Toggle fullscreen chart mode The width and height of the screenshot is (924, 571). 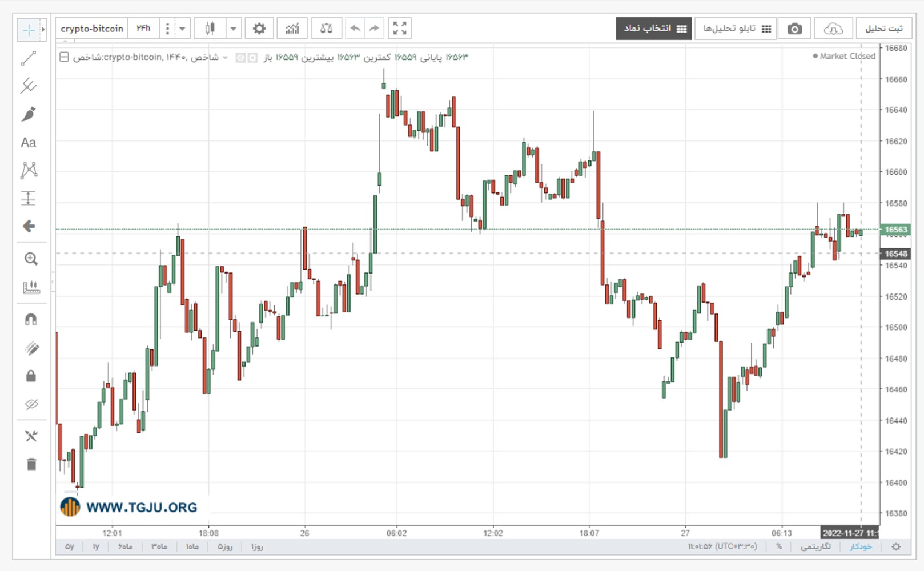(400, 29)
